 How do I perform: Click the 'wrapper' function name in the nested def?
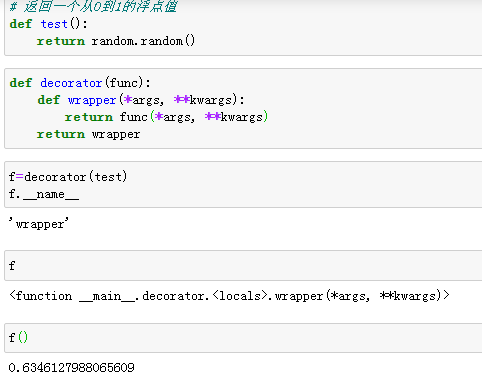[x=92, y=100]
